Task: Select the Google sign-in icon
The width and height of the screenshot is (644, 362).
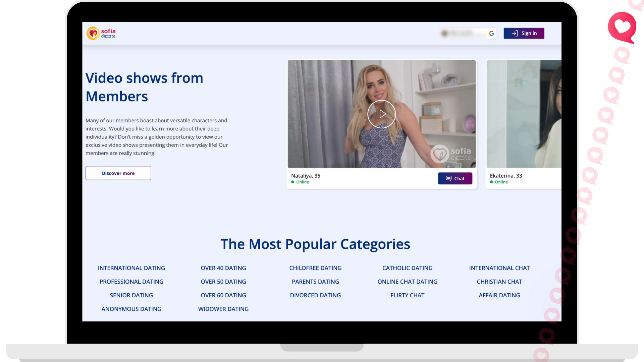Action: coord(491,33)
